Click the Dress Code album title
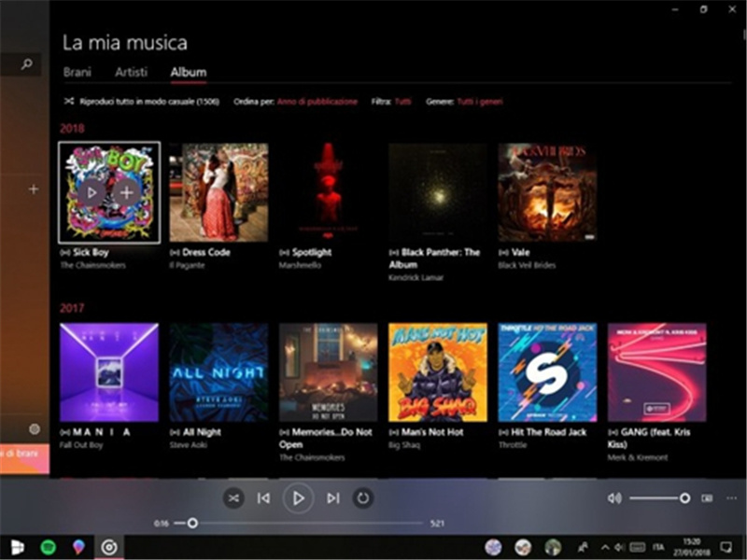 pyautogui.click(x=206, y=252)
